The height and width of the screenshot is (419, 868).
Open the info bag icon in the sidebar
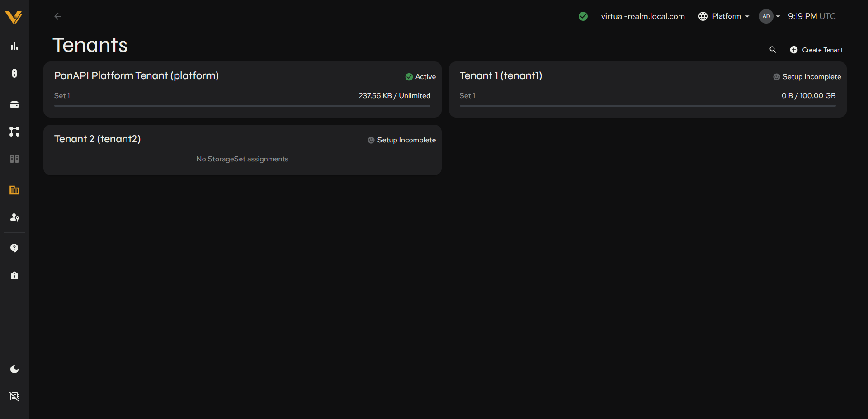14,275
